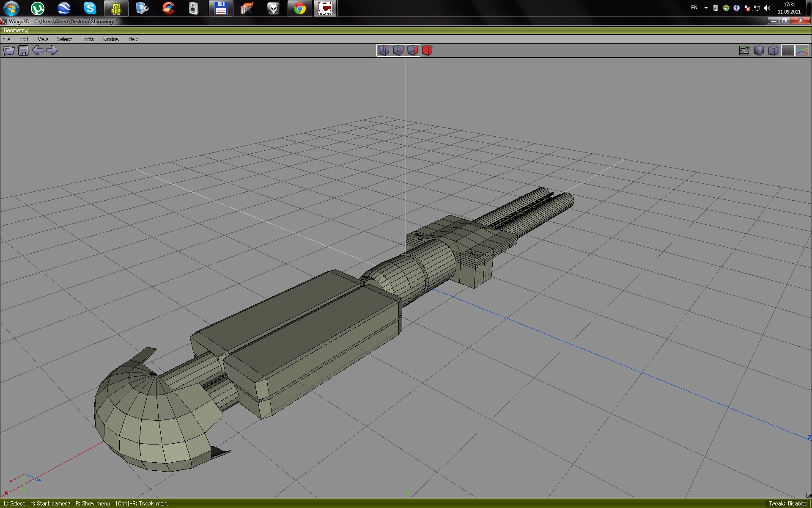Open the preferences panel icon in toolbar
This screenshot has height=508, width=812.
pyautogui.click(x=745, y=51)
